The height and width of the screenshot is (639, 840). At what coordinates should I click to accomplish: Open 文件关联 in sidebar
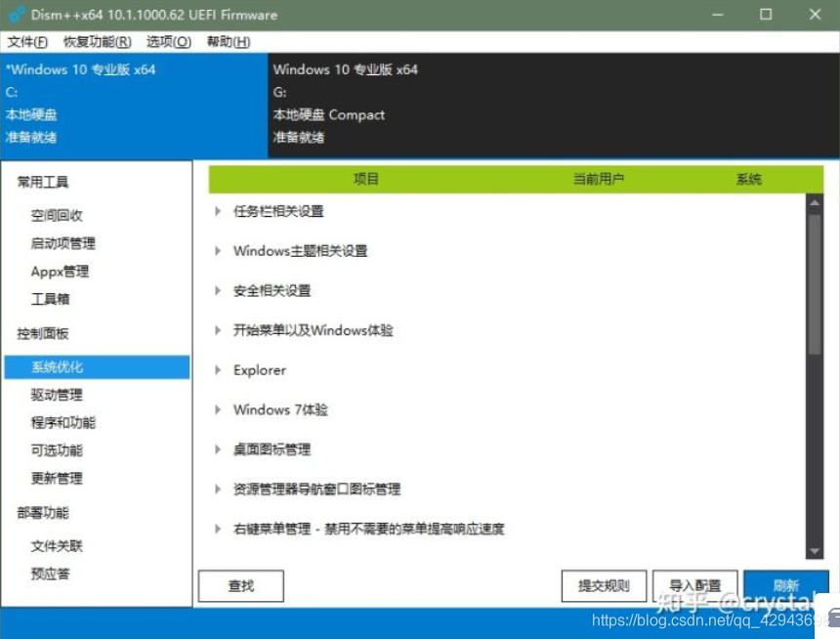57,546
